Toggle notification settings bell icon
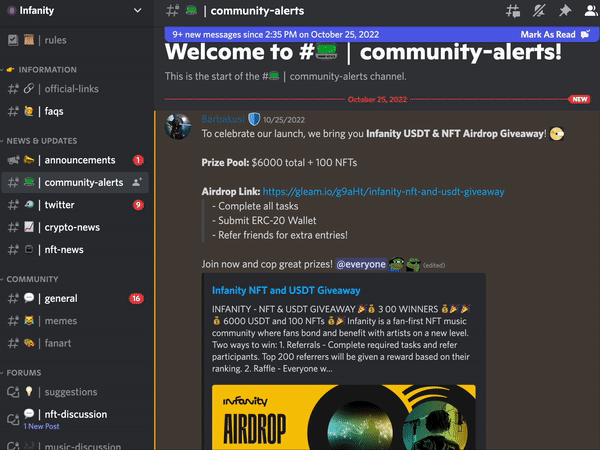The width and height of the screenshot is (600, 450). click(539, 11)
